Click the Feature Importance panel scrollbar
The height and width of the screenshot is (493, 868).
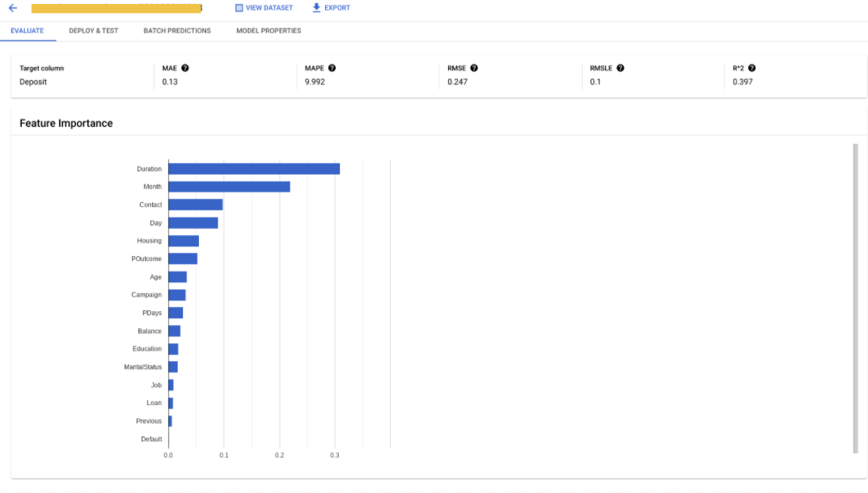tap(855, 298)
